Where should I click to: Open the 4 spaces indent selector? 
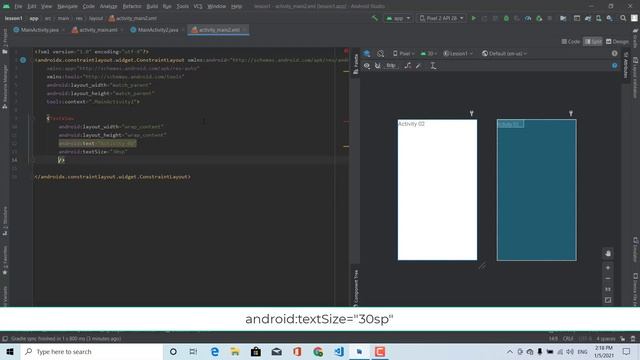606,339
